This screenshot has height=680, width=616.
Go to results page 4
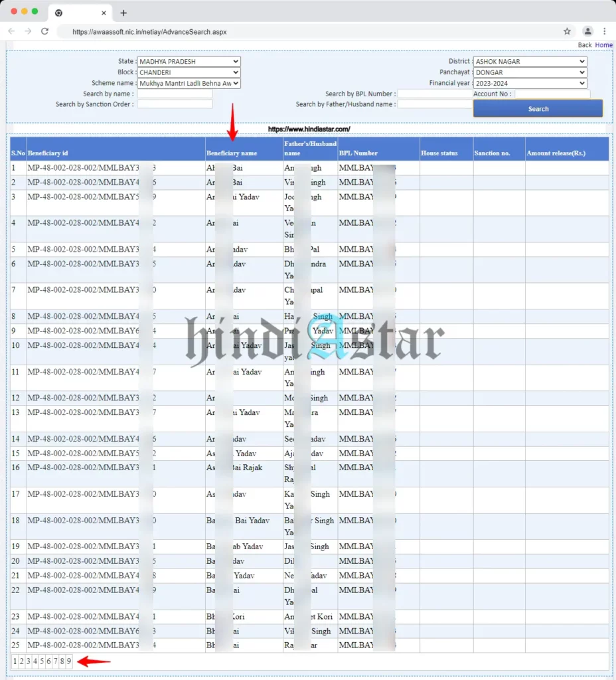coord(35,661)
